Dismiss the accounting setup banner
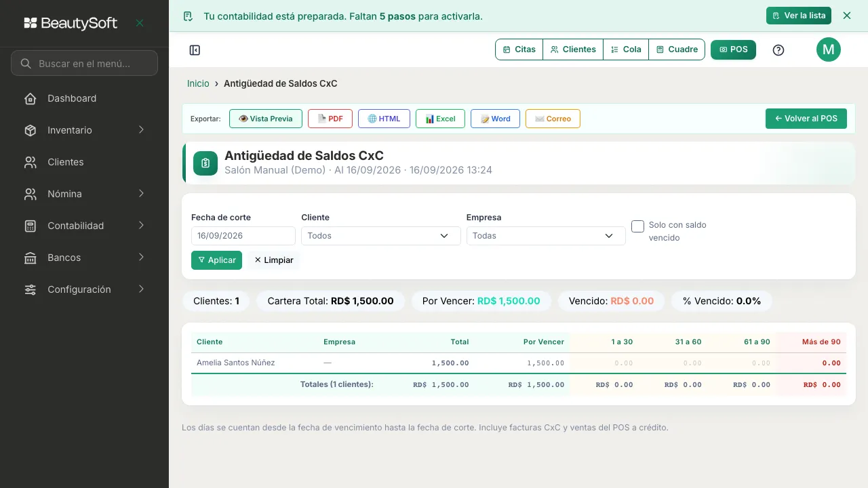 pos(847,16)
